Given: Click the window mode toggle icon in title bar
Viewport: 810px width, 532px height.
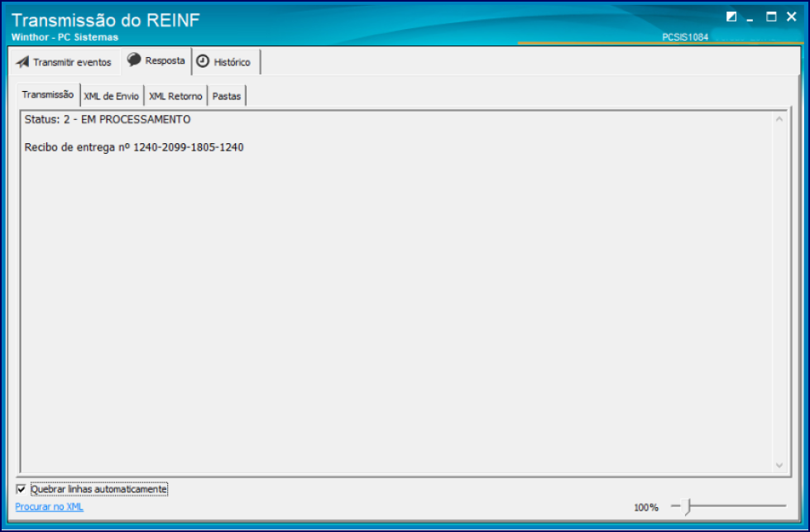Looking at the screenshot, I should point(731,17).
